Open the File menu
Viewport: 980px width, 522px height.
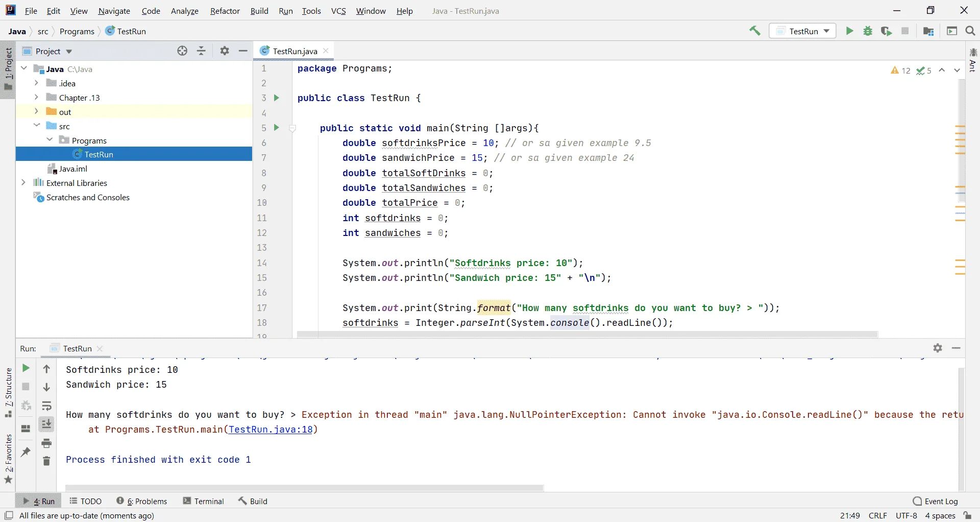[31, 11]
